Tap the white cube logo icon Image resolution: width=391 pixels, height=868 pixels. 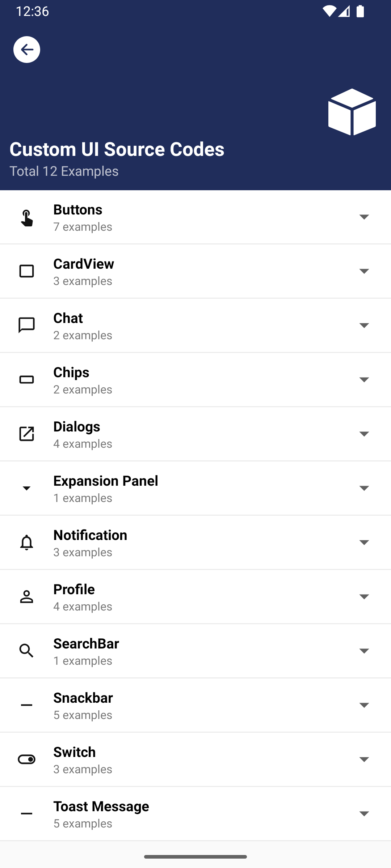(352, 112)
